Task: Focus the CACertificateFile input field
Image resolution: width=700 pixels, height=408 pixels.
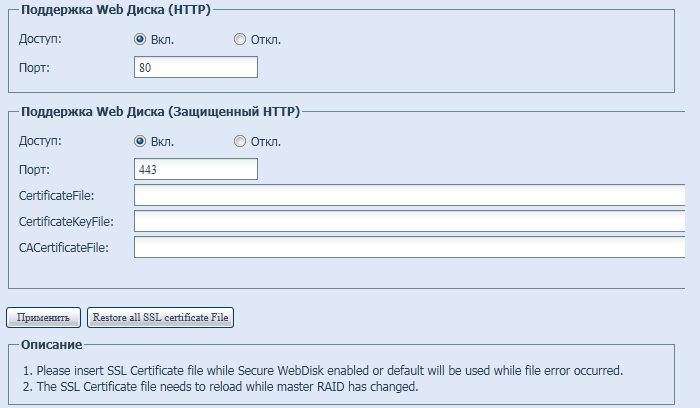Action: (409, 247)
